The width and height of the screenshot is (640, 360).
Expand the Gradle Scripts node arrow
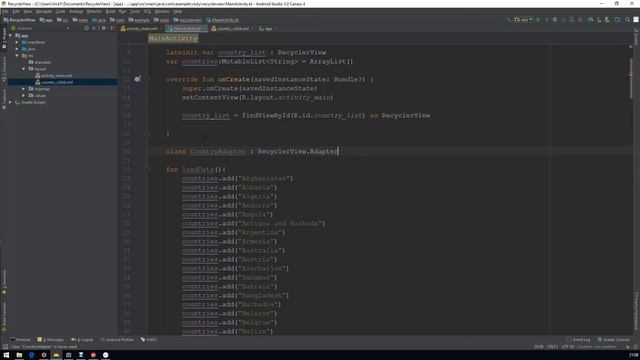tap(11, 102)
